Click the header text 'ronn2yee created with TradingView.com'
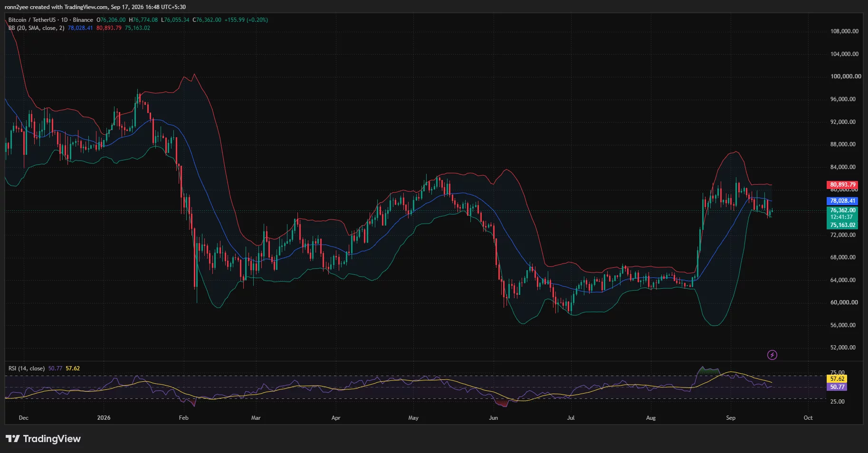Viewport: 868px width, 453px height. pyautogui.click(x=56, y=7)
